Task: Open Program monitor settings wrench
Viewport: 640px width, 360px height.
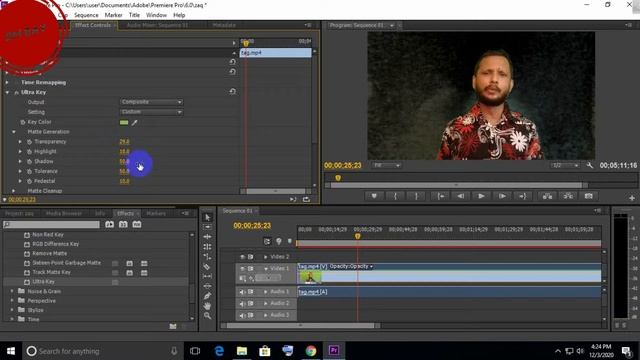Action: point(590,165)
